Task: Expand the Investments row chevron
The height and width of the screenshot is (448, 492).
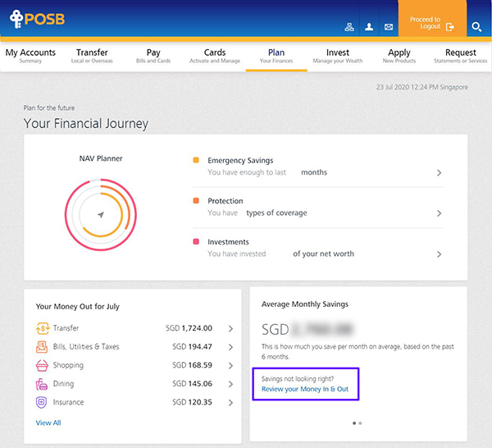Action: tap(439, 254)
